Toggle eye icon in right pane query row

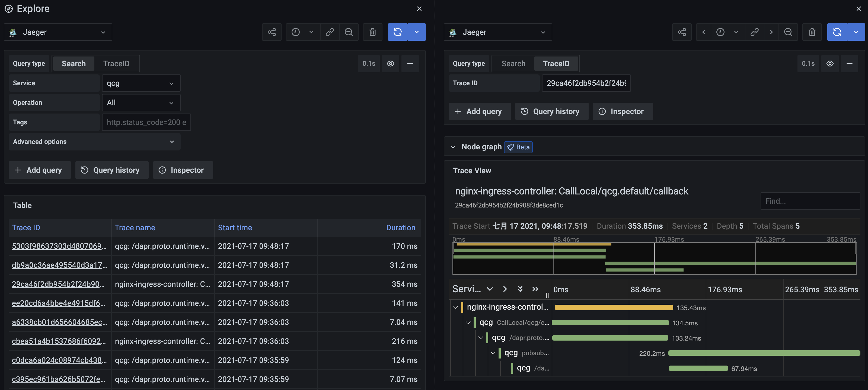[x=830, y=64]
